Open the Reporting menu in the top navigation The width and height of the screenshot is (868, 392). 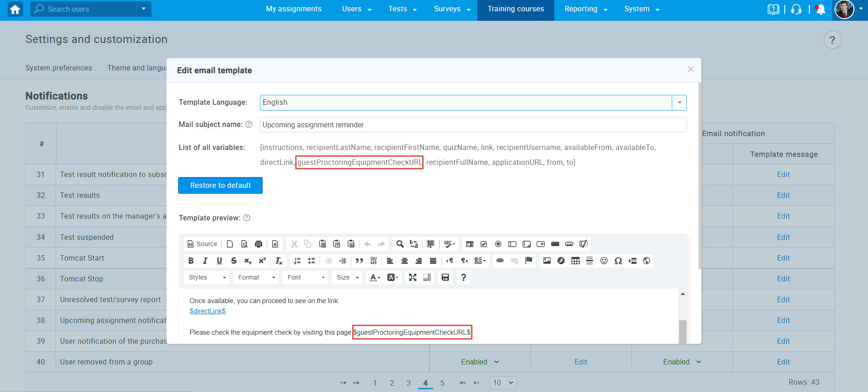tap(585, 9)
